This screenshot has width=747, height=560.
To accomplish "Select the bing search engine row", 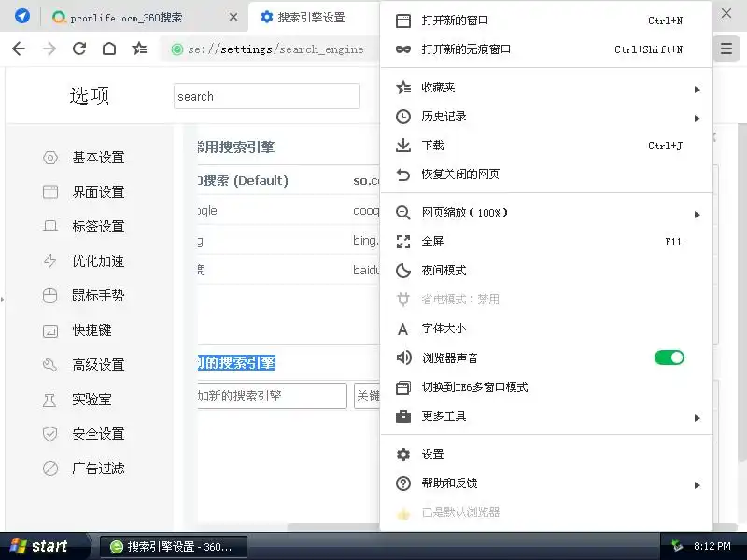I will pyautogui.click(x=289, y=241).
